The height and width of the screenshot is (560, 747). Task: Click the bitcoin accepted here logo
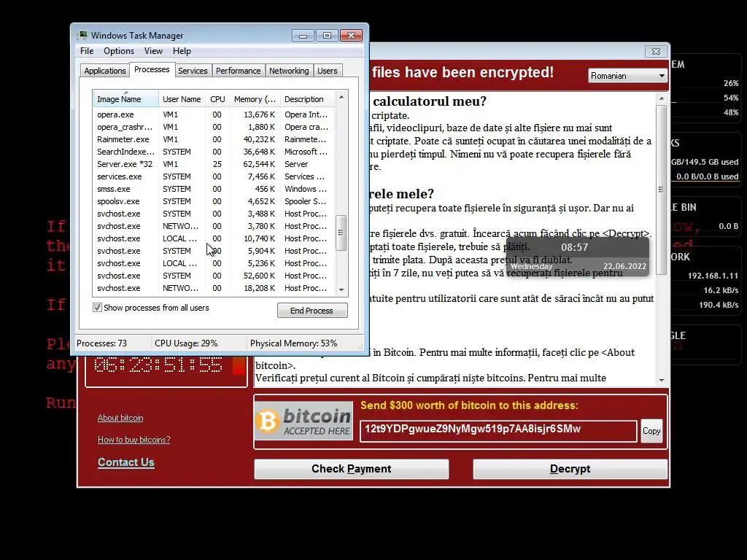pyautogui.click(x=304, y=421)
